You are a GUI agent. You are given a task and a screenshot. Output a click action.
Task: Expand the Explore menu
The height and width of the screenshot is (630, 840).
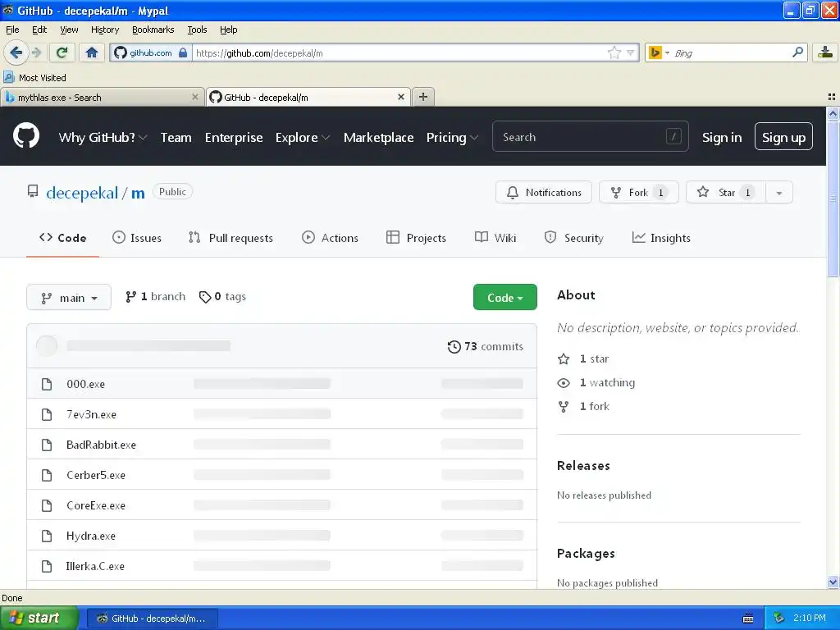302,138
